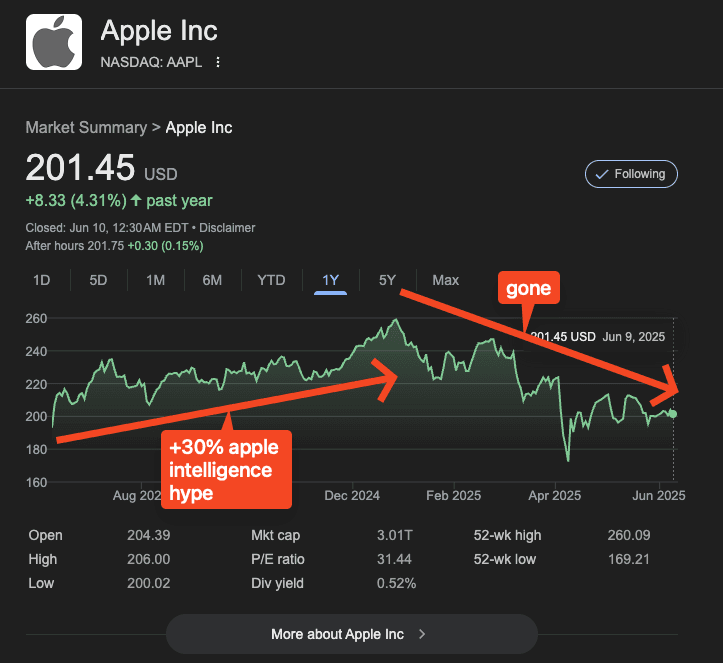The height and width of the screenshot is (663, 723).
Task: Click the green up arrow past-year indicator
Action: 135,201
